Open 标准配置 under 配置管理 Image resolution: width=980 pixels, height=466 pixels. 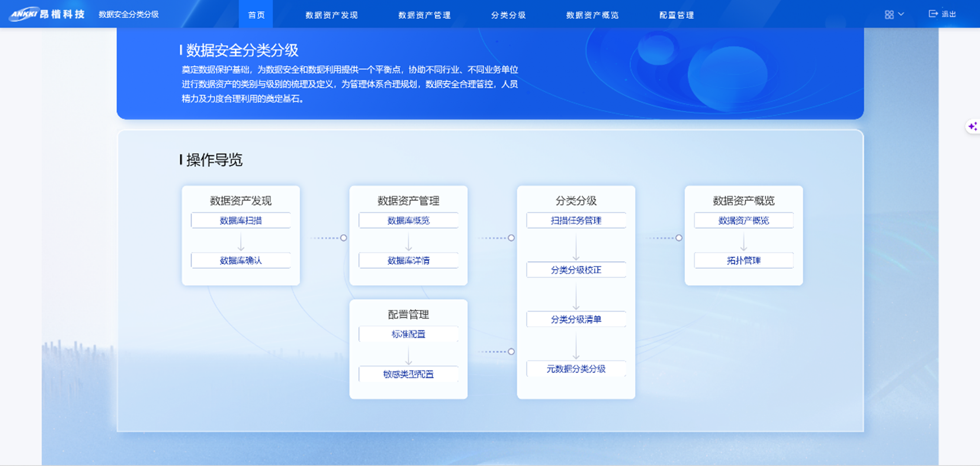(408, 334)
